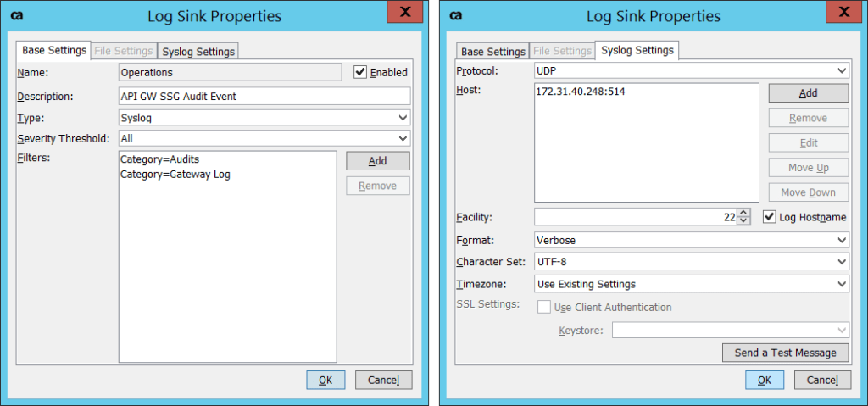Viewport: 868px width, 406px height.
Task: Expand the Timezone dropdown
Action: tap(691, 284)
